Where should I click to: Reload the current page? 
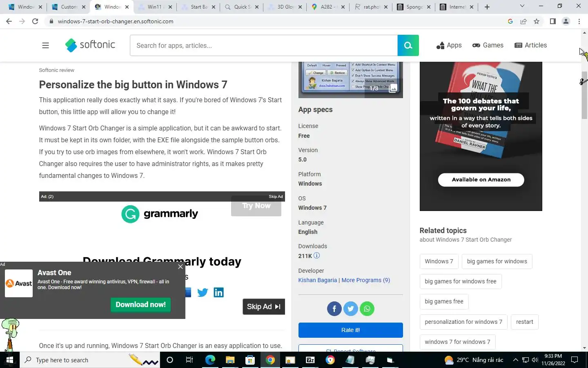click(35, 21)
